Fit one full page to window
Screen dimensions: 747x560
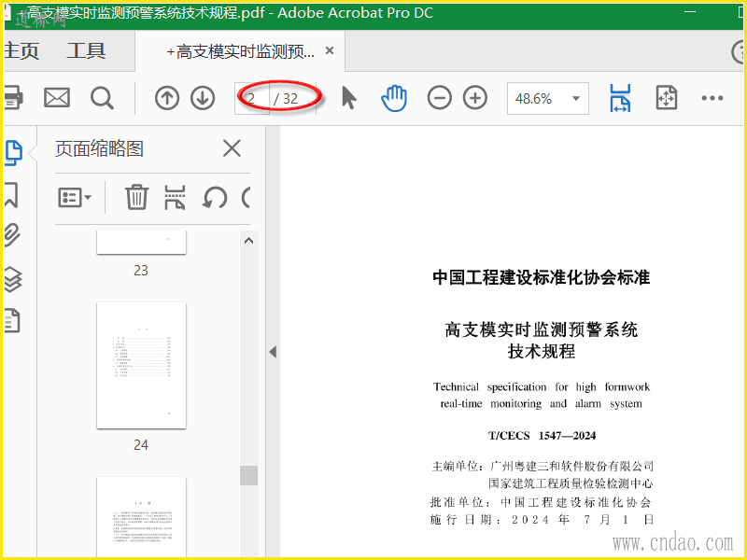(666, 98)
